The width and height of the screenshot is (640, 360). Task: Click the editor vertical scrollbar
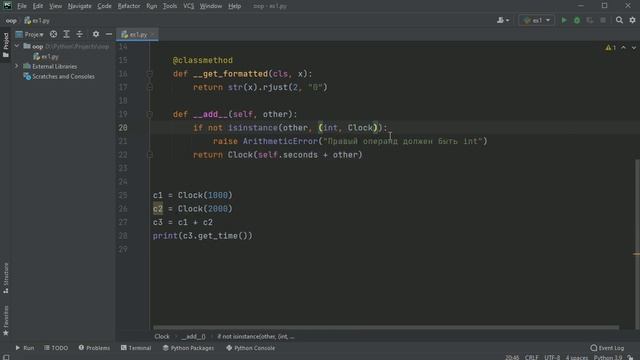637,244
